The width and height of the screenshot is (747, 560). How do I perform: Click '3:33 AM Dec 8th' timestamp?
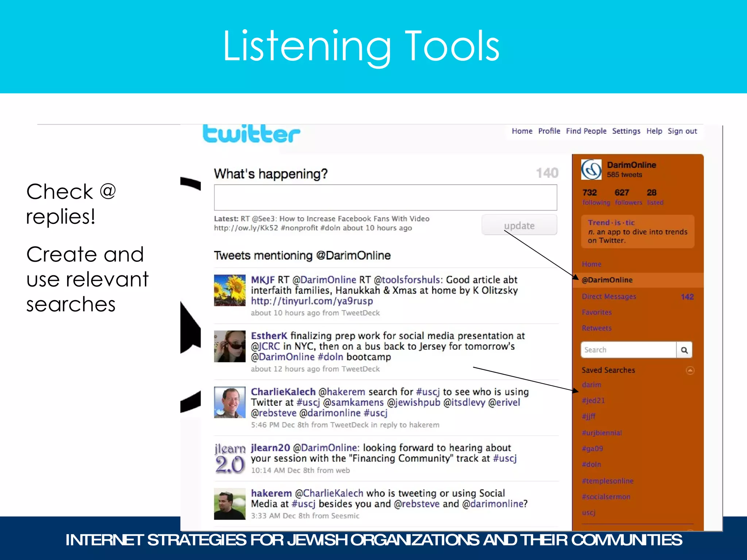click(280, 516)
